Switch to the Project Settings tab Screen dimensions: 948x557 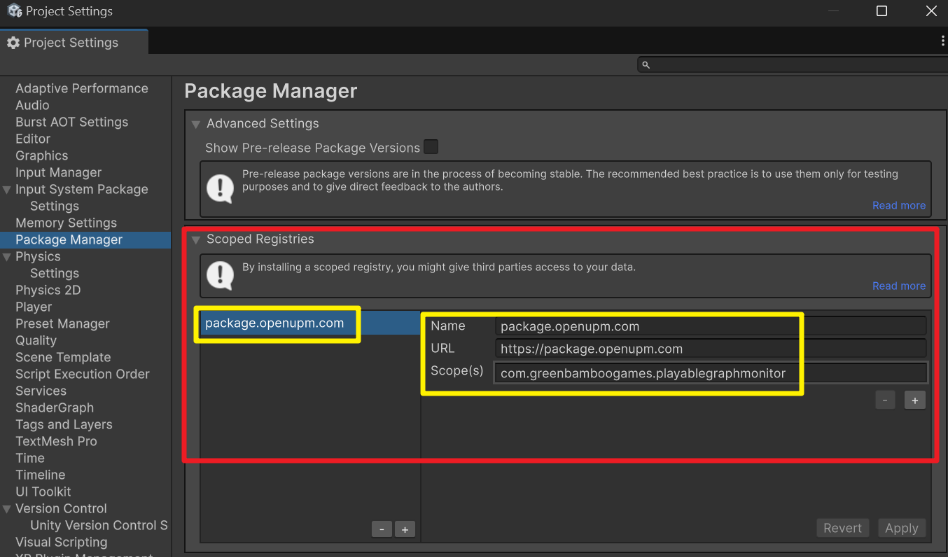pyautogui.click(x=74, y=42)
